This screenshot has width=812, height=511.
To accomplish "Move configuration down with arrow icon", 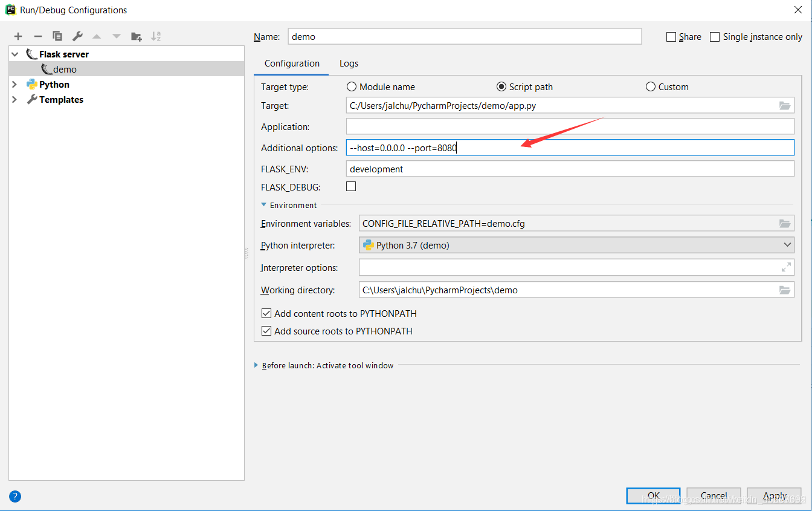I will pos(117,36).
